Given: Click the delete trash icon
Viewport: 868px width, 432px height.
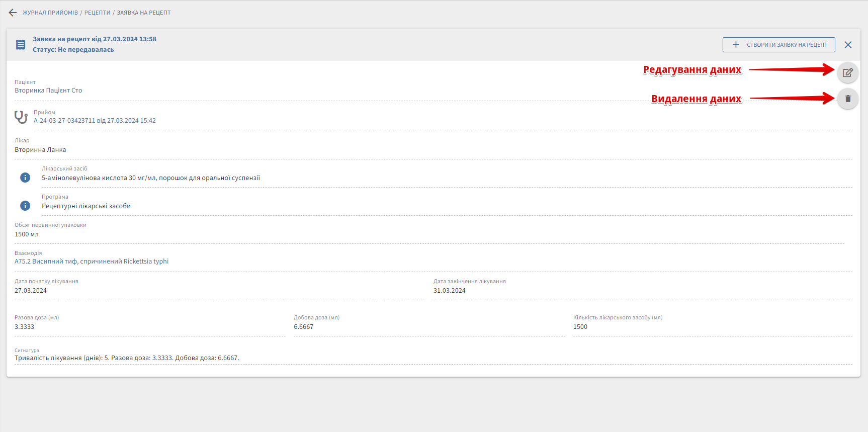Looking at the screenshot, I should tap(847, 99).
